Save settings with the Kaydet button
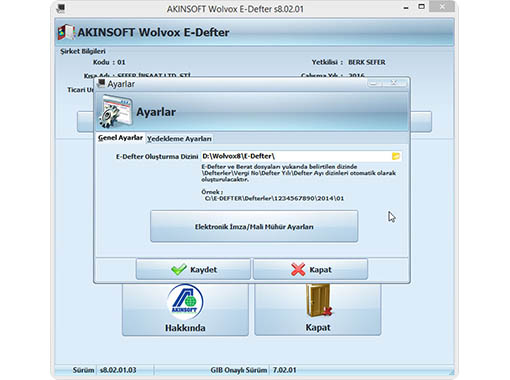 point(193,269)
